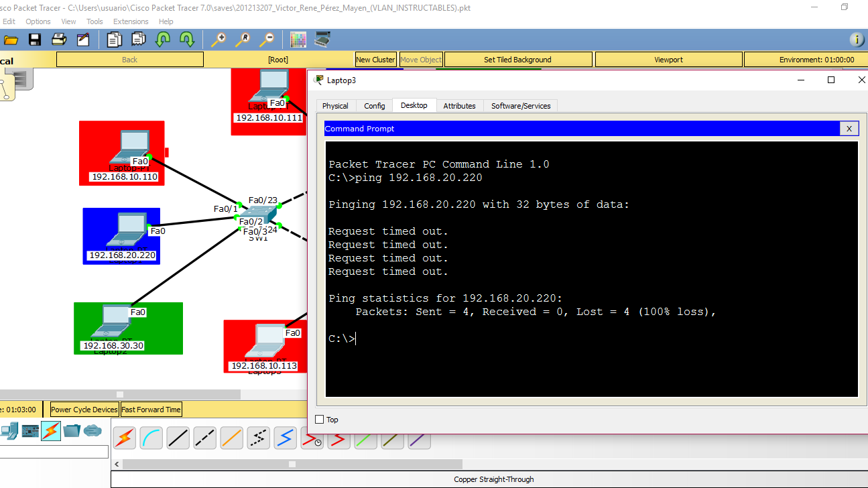Select the laptop labeled 192.168.30.30
The image size is (868, 488).
(113, 321)
